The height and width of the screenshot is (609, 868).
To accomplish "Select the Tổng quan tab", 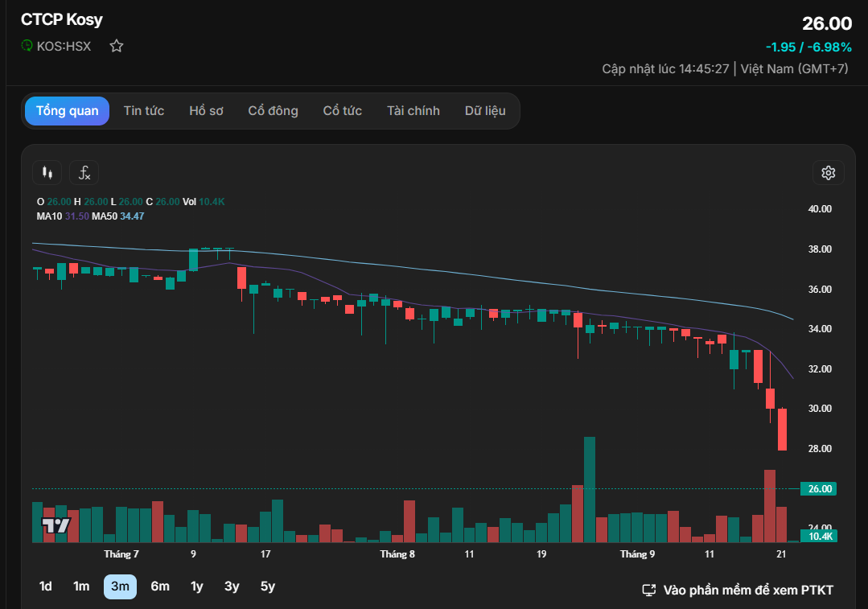I will 67,111.
